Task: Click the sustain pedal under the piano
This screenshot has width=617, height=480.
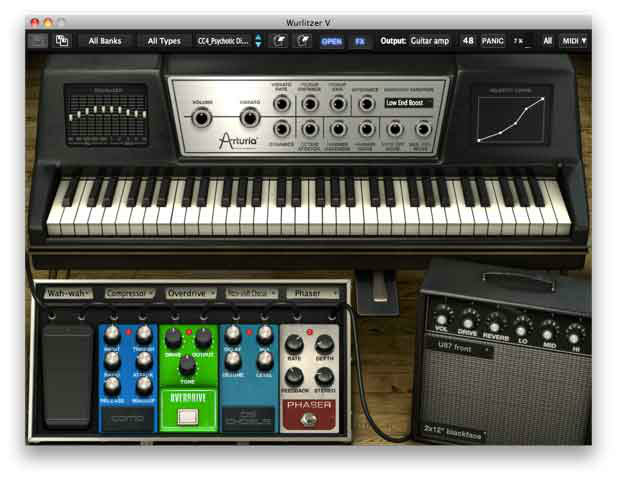Action: click(x=380, y=287)
